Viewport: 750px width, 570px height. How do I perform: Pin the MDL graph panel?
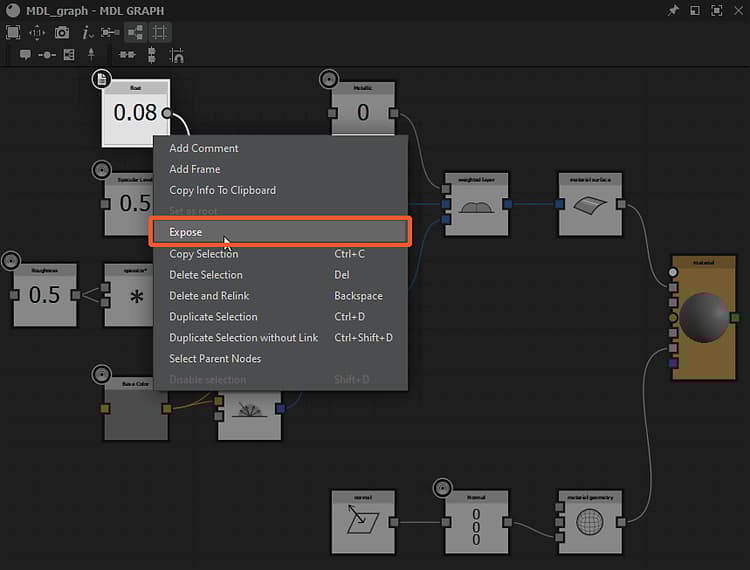[x=673, y=10]
